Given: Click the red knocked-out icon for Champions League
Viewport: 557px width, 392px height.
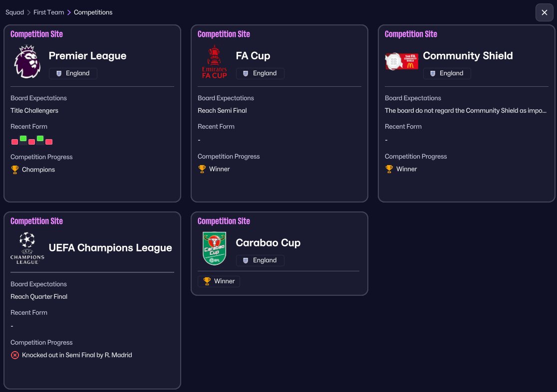Looking at the screenshot, I should pos(15,355).
